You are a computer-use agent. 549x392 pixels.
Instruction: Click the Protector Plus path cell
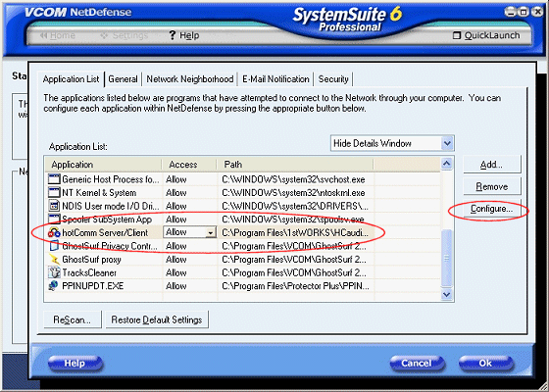(x=295, y=286)
